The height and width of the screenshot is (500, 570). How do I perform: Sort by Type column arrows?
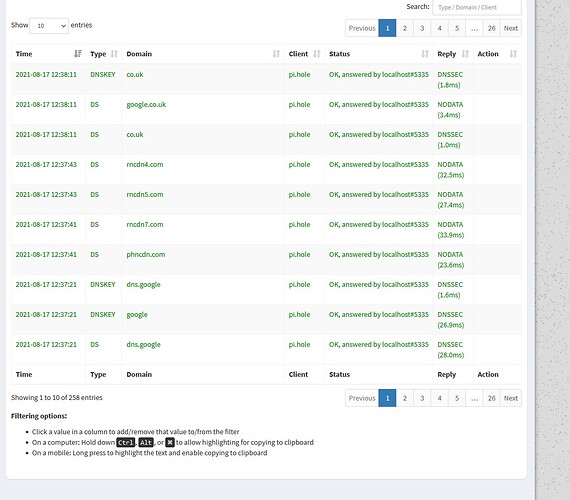(114, 54)
